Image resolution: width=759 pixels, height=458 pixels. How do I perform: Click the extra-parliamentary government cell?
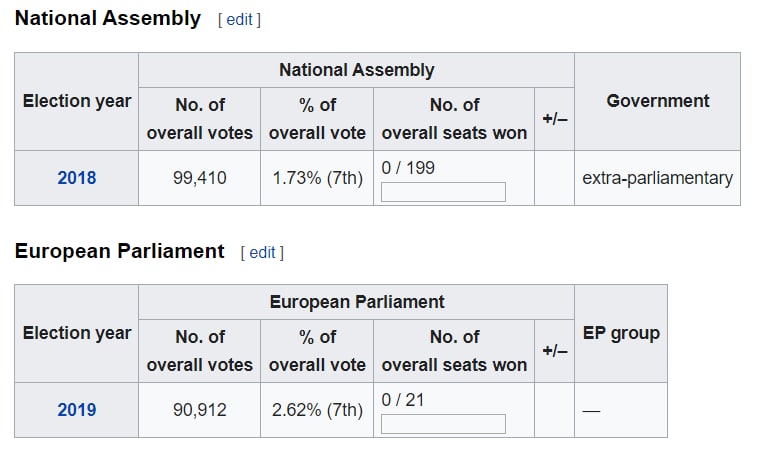(657, 178)
